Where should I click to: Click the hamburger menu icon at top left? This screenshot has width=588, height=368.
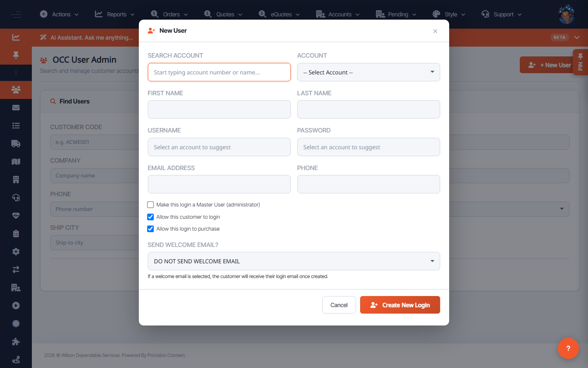[16, 14]
